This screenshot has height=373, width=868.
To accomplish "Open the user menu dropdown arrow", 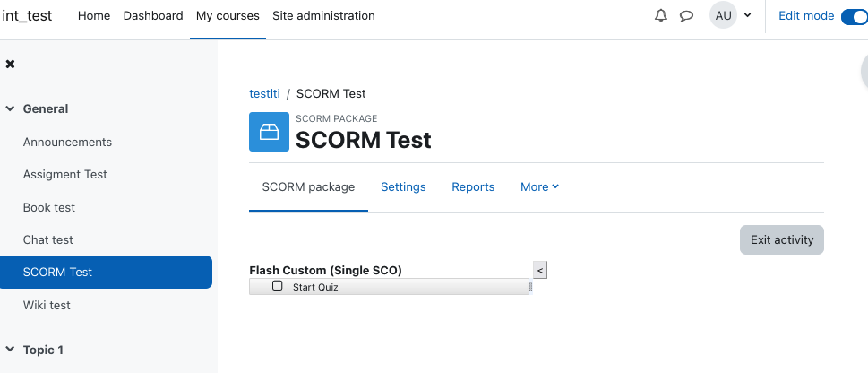I will click(x=747, y=15).
